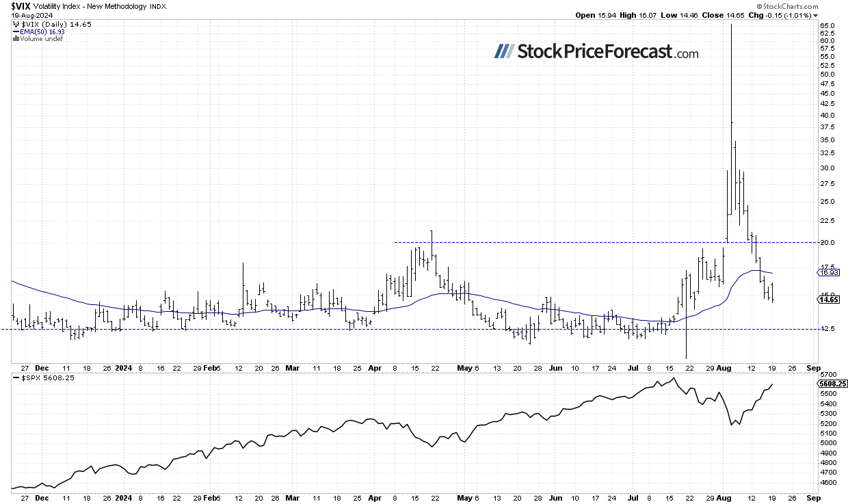Click the blue slashes StockPriceForecast logo icon
Viewport: 848px width, 504px height.
(503, 52)
